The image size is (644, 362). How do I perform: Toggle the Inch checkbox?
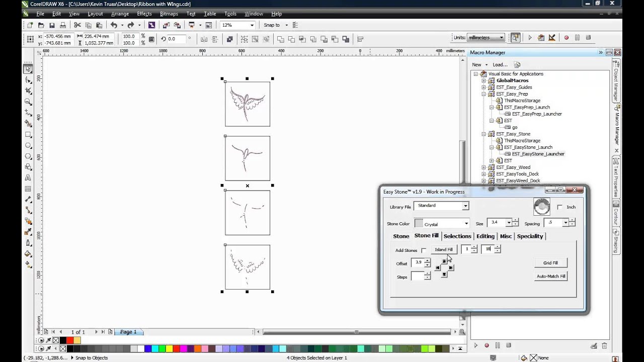pyautogui.click(x=560, y=207)
